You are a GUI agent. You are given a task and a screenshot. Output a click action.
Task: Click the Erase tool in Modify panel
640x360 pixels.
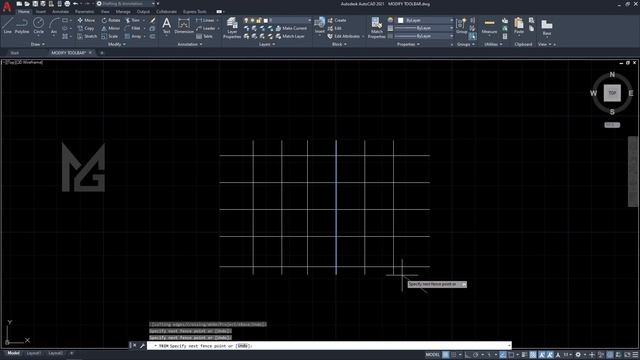tap(152, 20)
